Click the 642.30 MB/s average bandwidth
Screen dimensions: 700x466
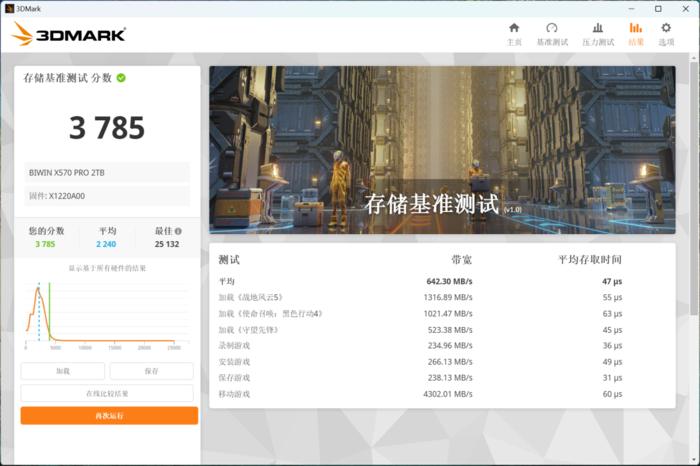click(449, 281)
